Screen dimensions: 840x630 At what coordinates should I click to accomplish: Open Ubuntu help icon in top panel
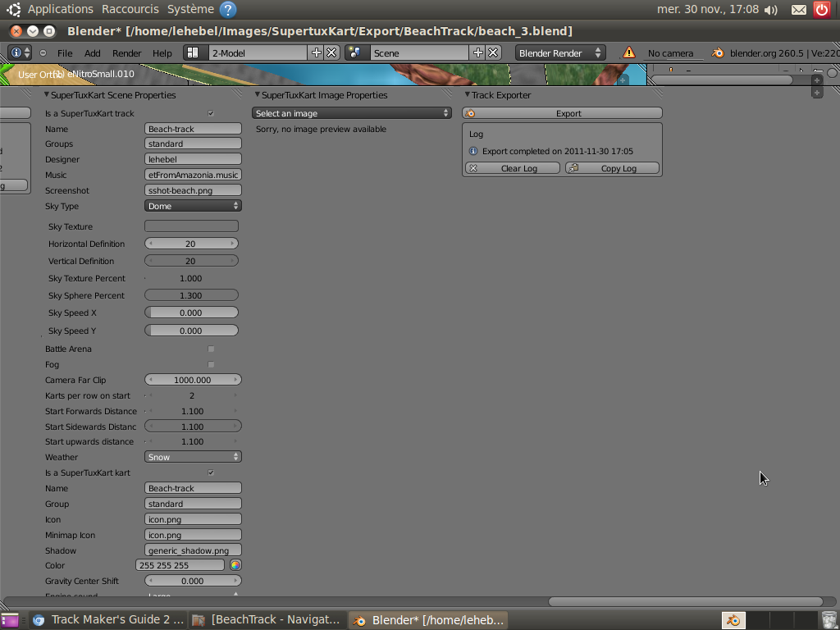pyautogui.click(x=228, y=10)
